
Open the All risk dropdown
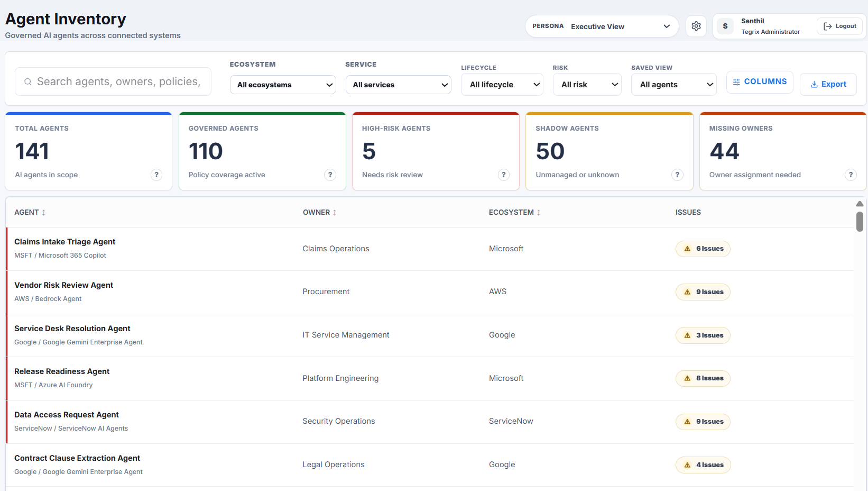pyautogui.click(x=587, y=85)
